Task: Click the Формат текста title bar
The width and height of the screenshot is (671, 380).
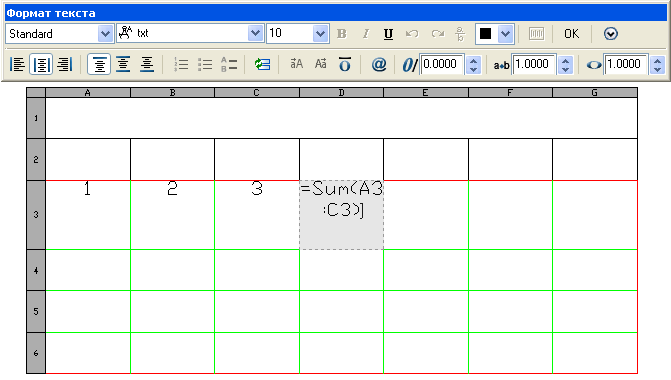Action: [336, 13]
